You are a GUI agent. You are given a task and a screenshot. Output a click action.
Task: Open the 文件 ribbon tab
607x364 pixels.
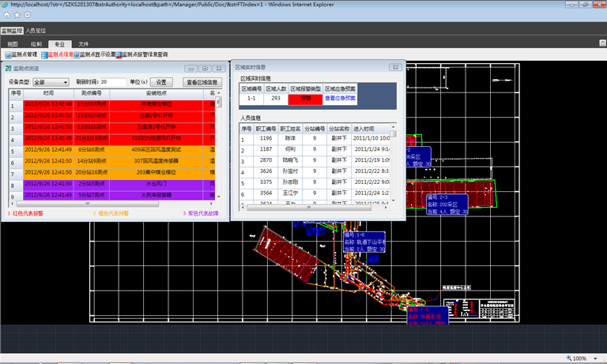(x=83, y=44)
